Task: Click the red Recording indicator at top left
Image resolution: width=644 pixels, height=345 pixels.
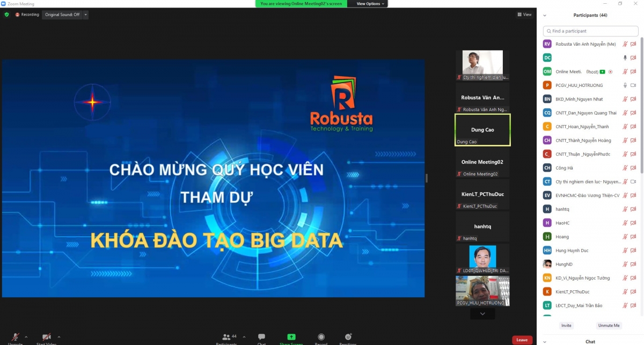Action: [27, 14]
